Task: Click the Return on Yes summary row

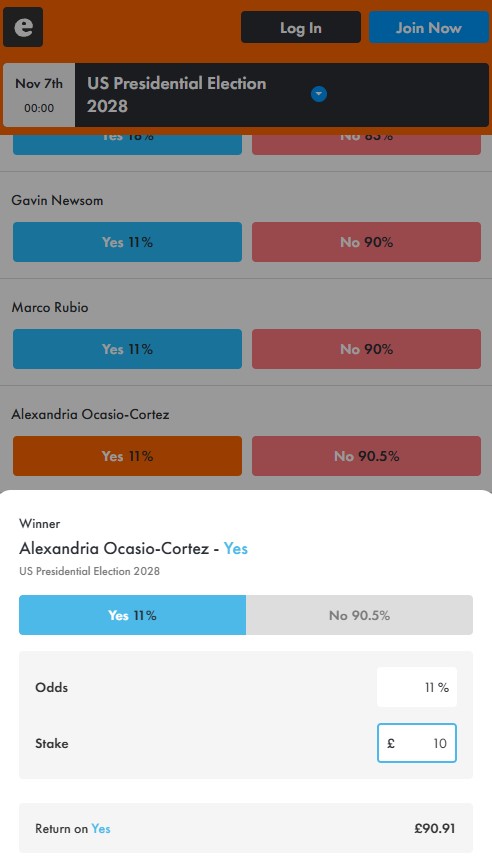Action: click(246, 828)
